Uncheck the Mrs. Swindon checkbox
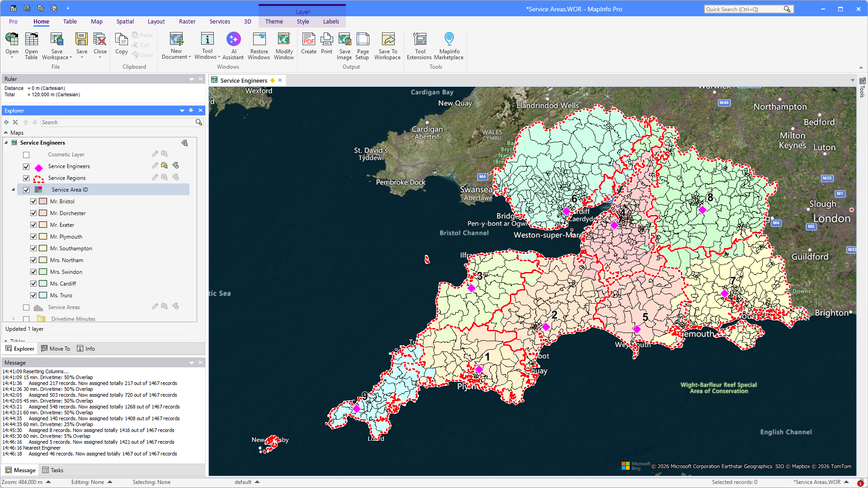Viewport: 868px width, 488px height. [33, 272]
